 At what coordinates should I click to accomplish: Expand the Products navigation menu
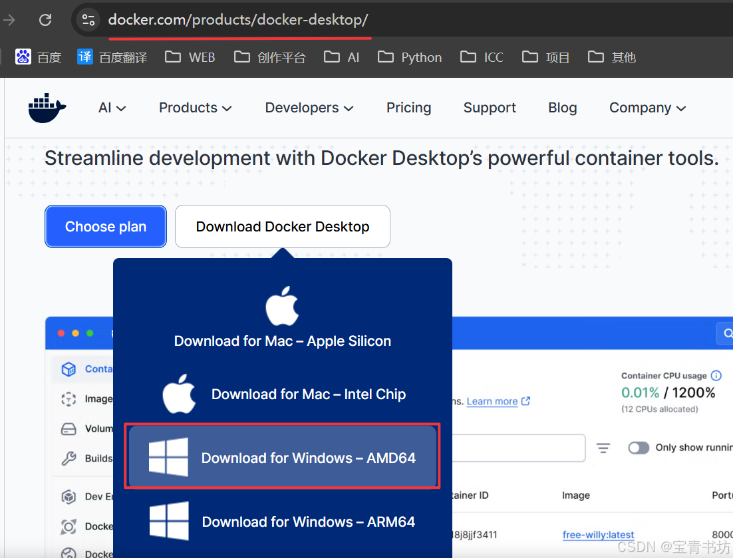point(196,108)
